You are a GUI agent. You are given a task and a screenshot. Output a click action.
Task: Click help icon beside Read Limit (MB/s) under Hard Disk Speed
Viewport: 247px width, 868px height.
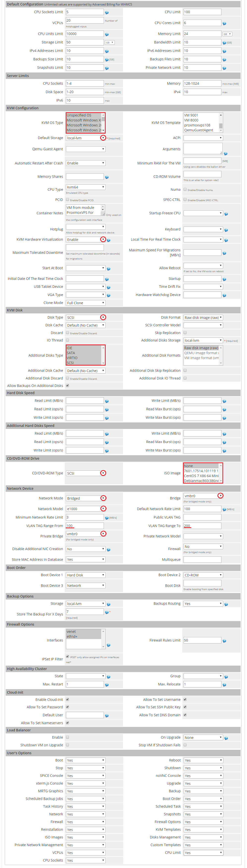coord(107,401)
